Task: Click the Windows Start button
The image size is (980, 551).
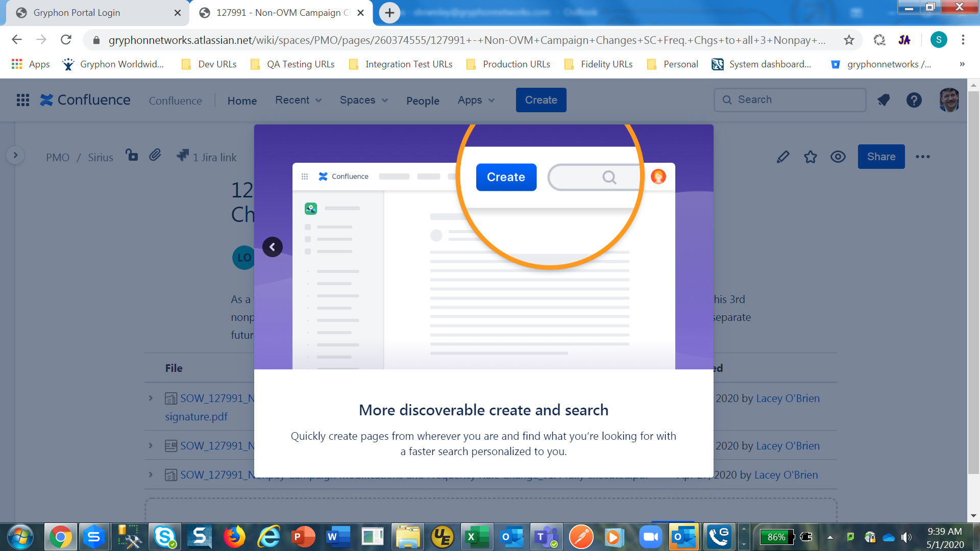Action: pyautogui.click(x=20, y=537)
